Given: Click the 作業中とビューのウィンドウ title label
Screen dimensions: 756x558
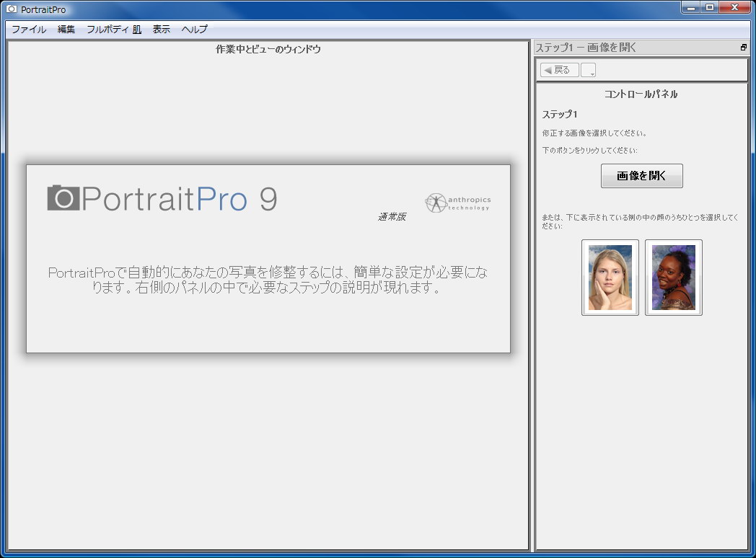Looking at the screenshot, I should pos(268,49).
